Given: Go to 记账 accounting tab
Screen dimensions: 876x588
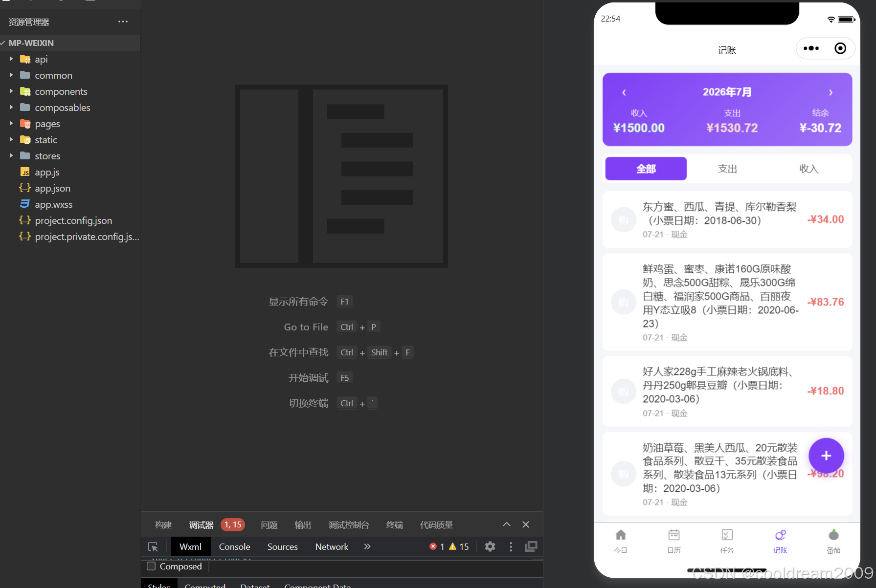Looking at the screenshot, I should [x=780, y=541].
